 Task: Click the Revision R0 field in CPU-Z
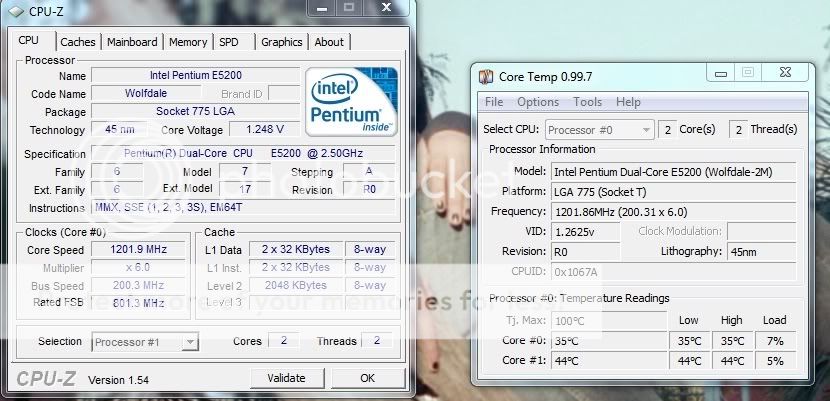(x=369, y=189)
